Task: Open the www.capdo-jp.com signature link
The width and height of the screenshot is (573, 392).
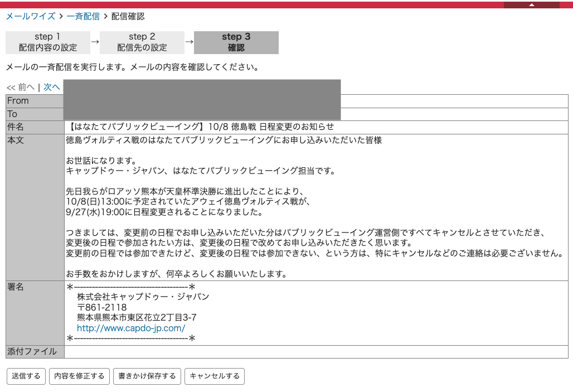Action: (x=131, y=328)
